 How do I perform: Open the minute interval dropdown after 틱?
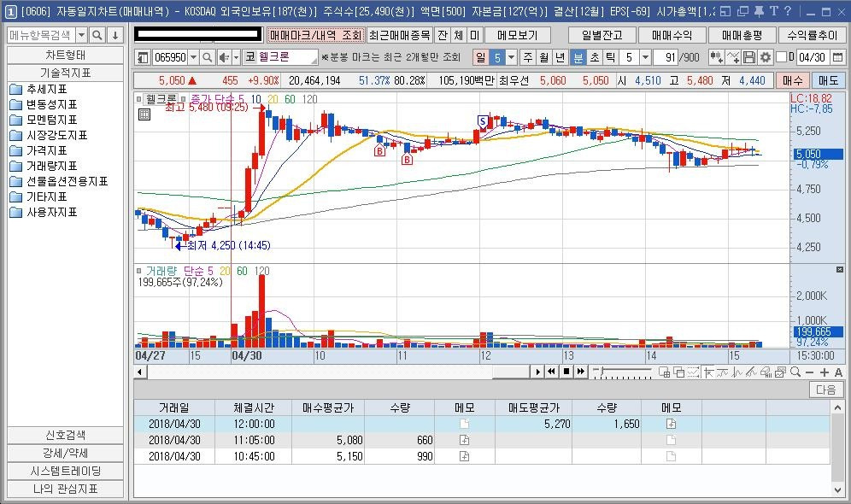pos(645,57)
